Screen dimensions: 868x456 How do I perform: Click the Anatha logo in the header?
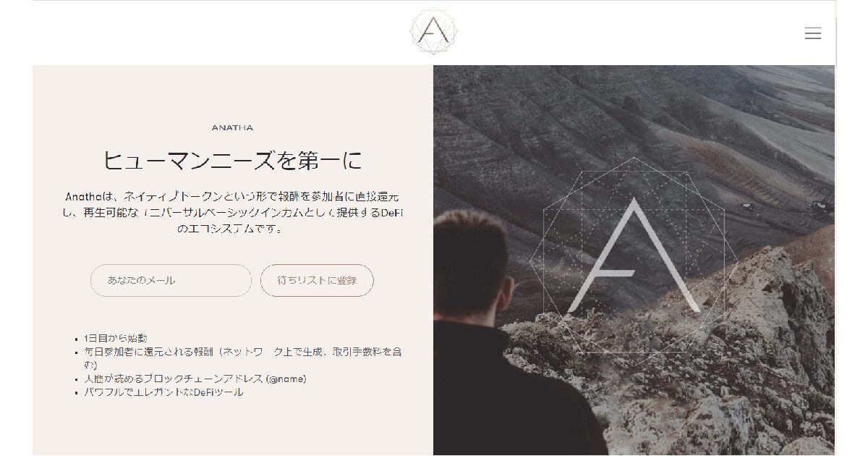pyautogui.click(x=434, y=32)
